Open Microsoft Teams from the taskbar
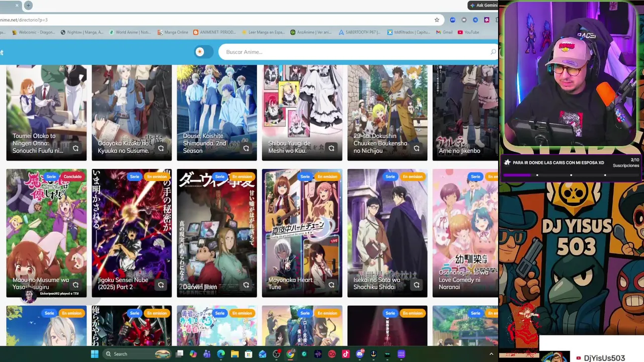 pyautogui.click(x=207, y=354)
